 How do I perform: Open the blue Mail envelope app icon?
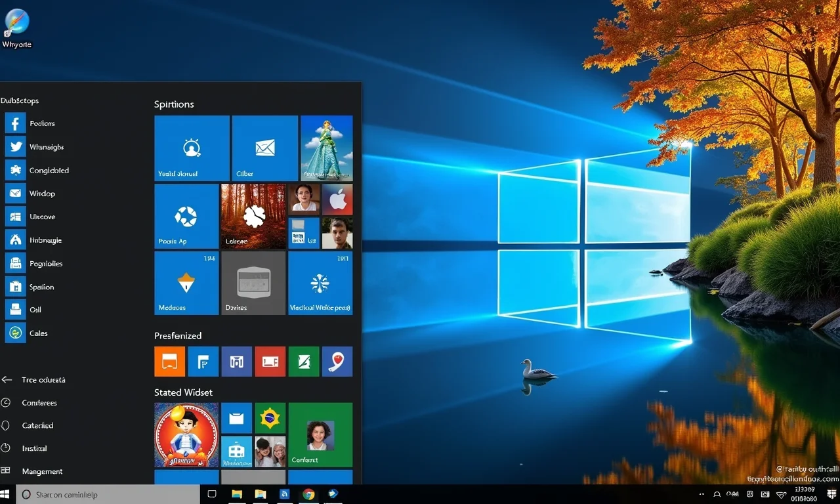coord(14,193)
